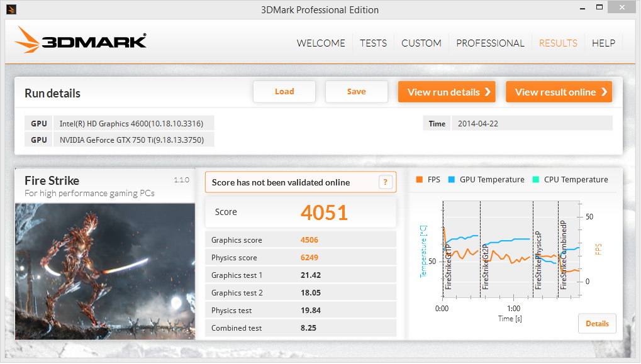Click the FireStrikePhysicsP chart segment label

click(x=538, y=261)
